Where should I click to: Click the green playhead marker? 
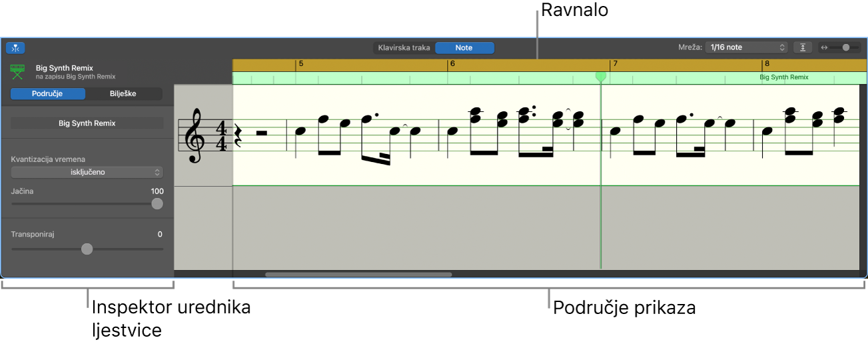pyautogui.click(x=601, y=77)
